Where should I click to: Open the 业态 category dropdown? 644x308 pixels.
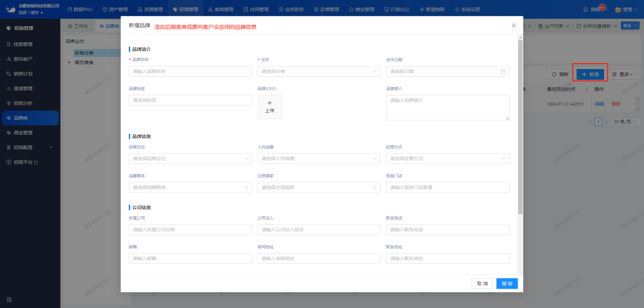pyautogui.click(x=319, y=72)
